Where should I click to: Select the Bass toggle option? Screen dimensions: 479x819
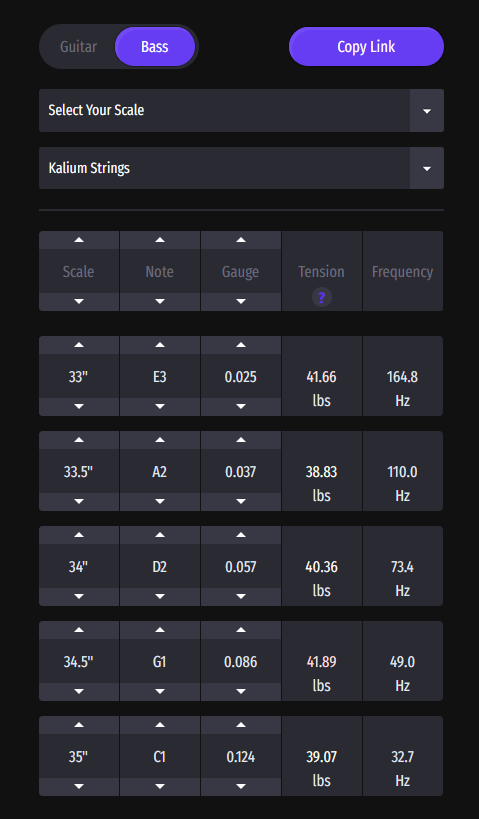(155, 46)
